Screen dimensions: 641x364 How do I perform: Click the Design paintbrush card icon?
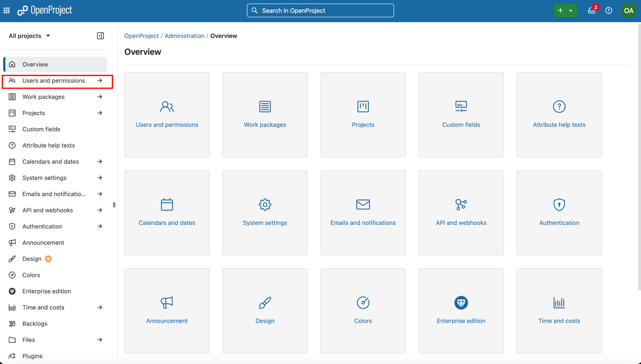[265, 302]
